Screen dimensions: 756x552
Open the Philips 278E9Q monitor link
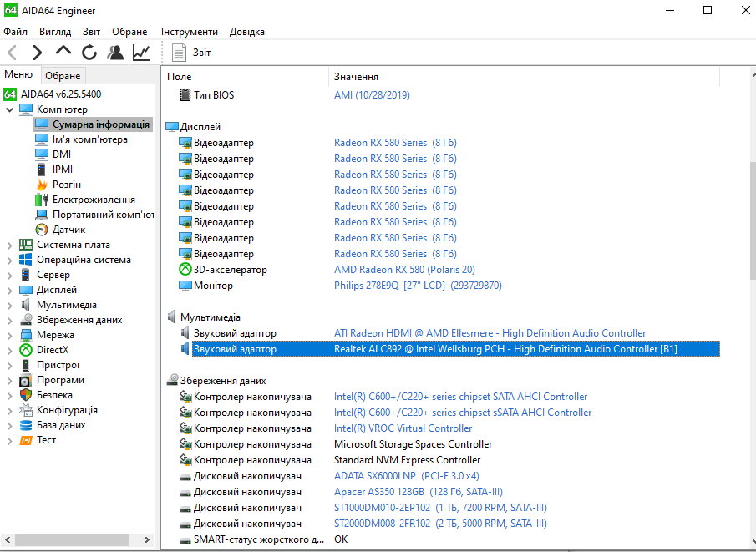pyautogui.click(x=418, y=286)
